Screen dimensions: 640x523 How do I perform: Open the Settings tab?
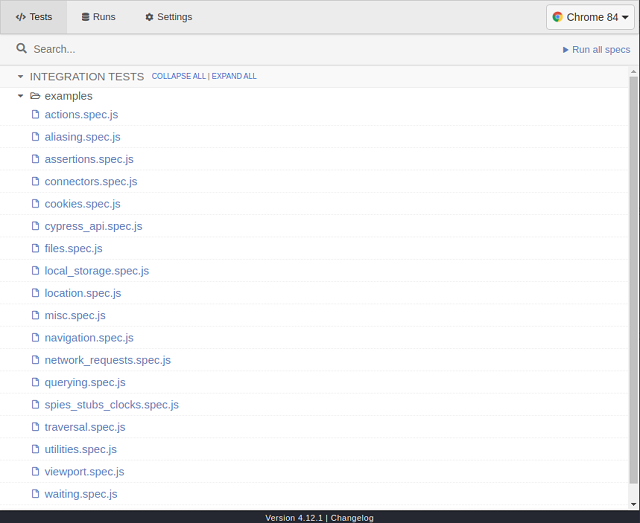169,17
